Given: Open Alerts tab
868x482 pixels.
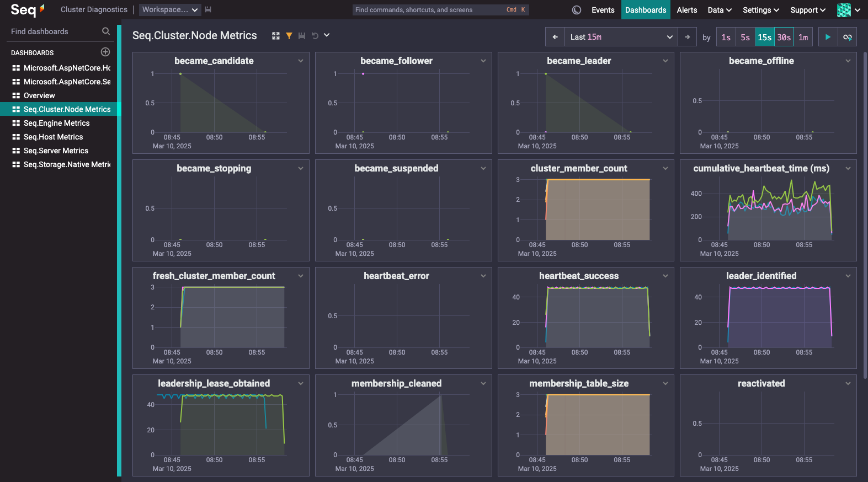Looking at the screenshot, I should 687,10.
